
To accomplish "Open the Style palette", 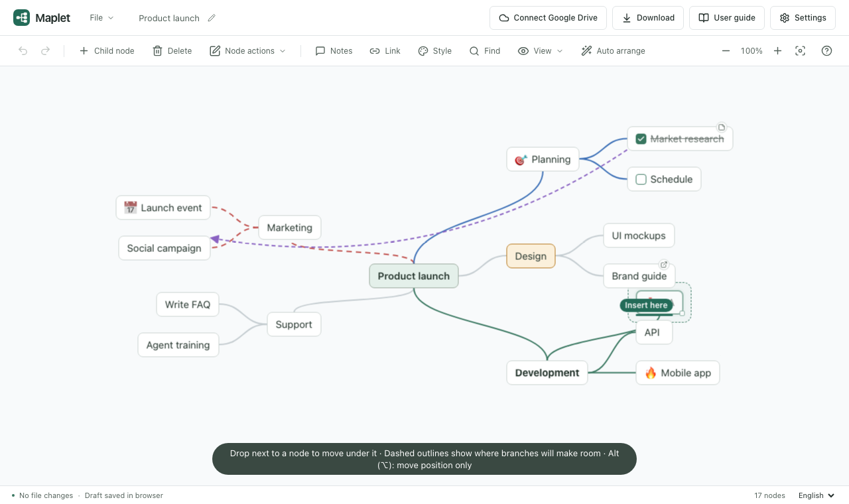I will [x=435, y=51].
